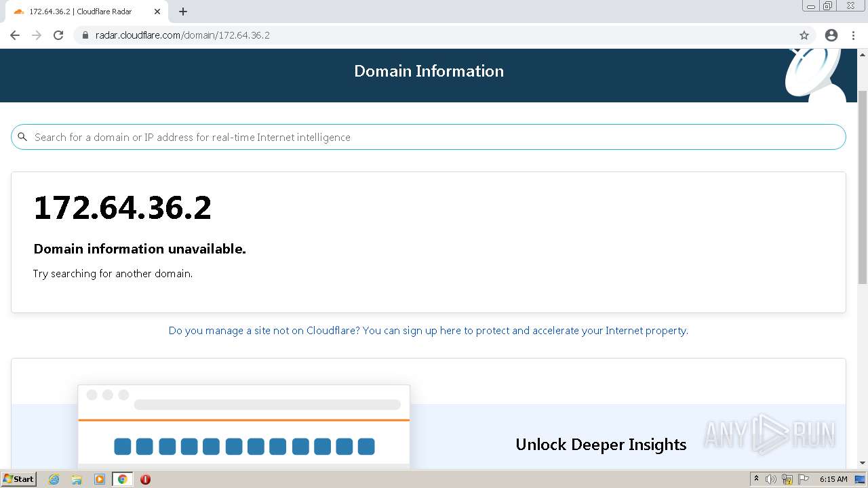Screen dimensions: 868x488
Task: Close the Cloudflare Radar tab
Action: [157, 12]
